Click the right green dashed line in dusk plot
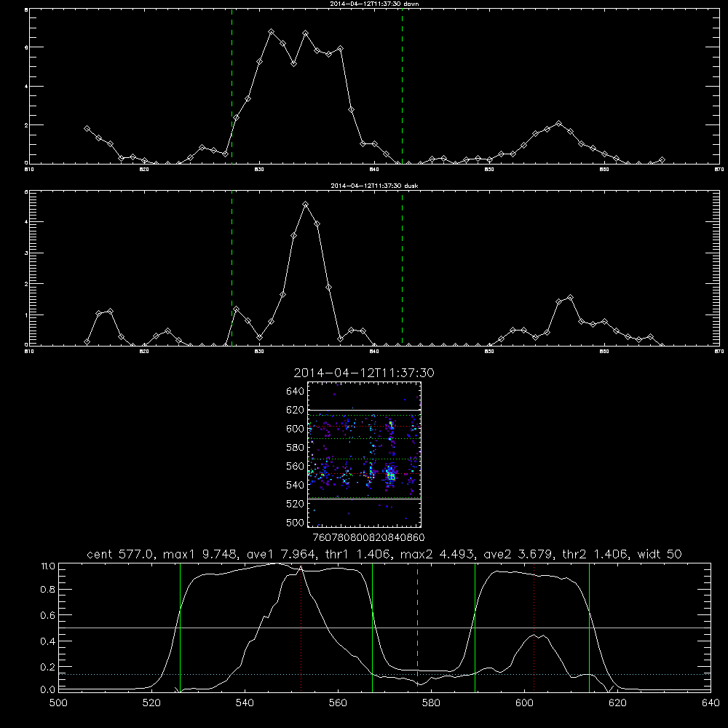The image size is (728, 728). click(402, 269)
